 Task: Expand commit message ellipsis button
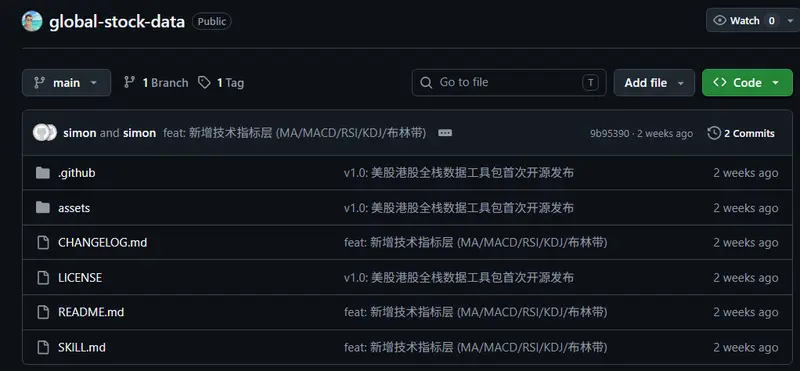[x=445, y=133]
